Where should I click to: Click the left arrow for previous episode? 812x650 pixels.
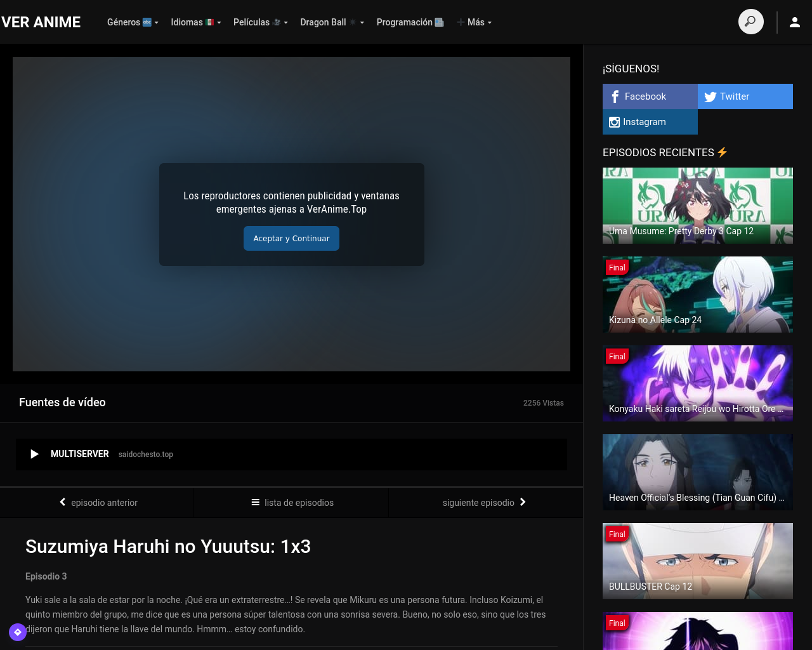63,502
